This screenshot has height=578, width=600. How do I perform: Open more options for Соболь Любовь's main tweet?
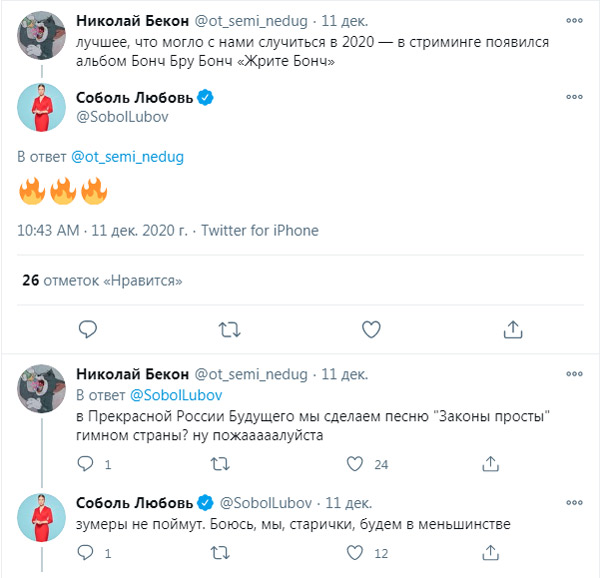pyautogui.click(x=574, y=98)
